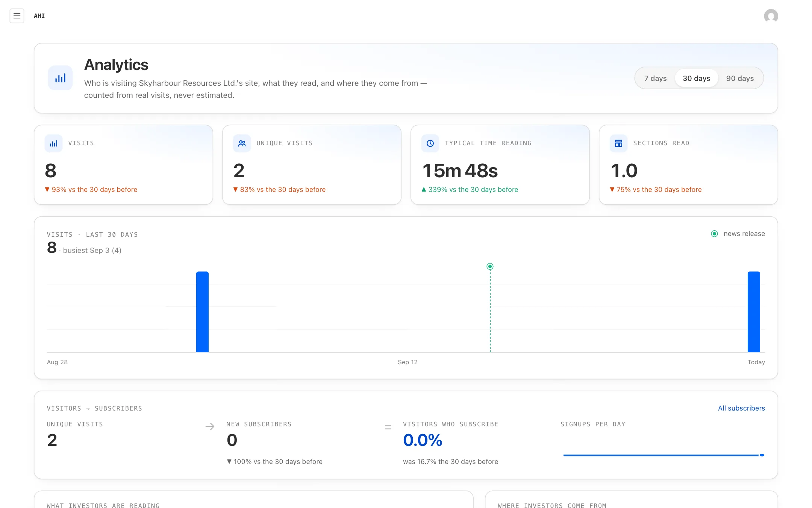
Task: Click the Signups Per Day sparkline endpoint
Action: pyautogui.click(x=762, y=455)
